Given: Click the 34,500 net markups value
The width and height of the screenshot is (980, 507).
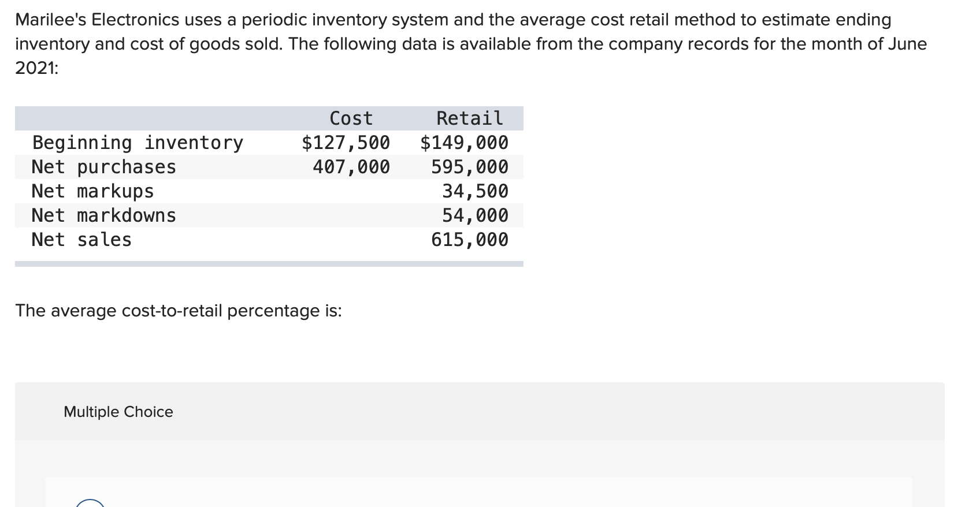Looking at the screenshot, I should 475,191.
